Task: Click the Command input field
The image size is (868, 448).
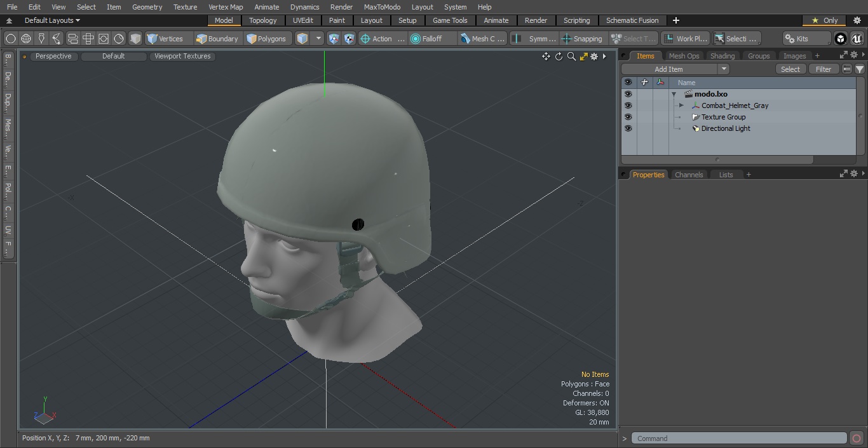Action: [738, 438]
